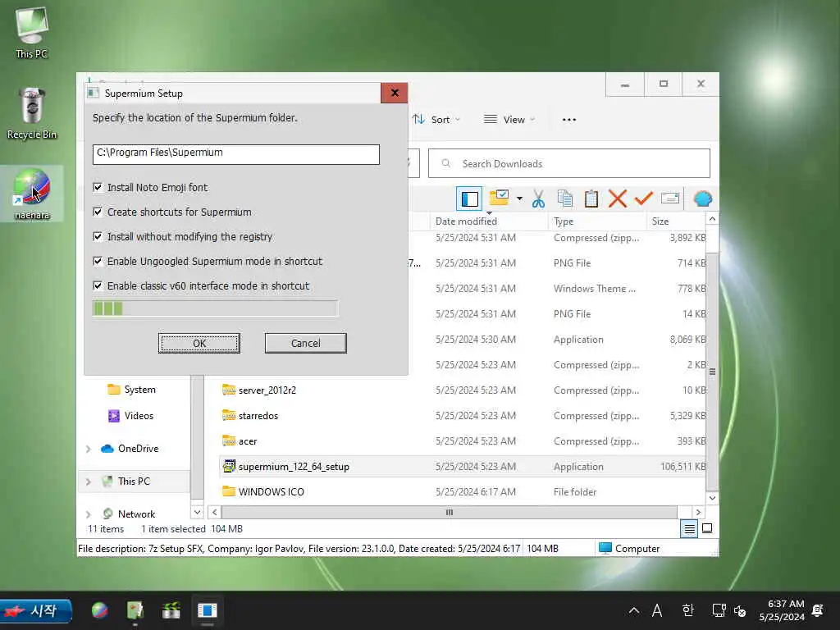Click OK in Supermium Setup
Image resolution: width=840 pixels, height=630 pixels.
pos(199,344)
